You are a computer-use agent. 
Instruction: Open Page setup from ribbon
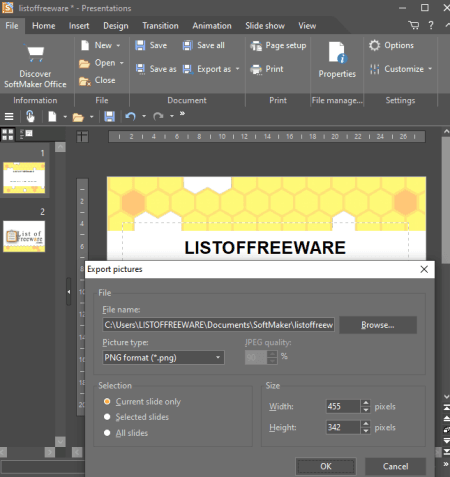pos(278,46)
